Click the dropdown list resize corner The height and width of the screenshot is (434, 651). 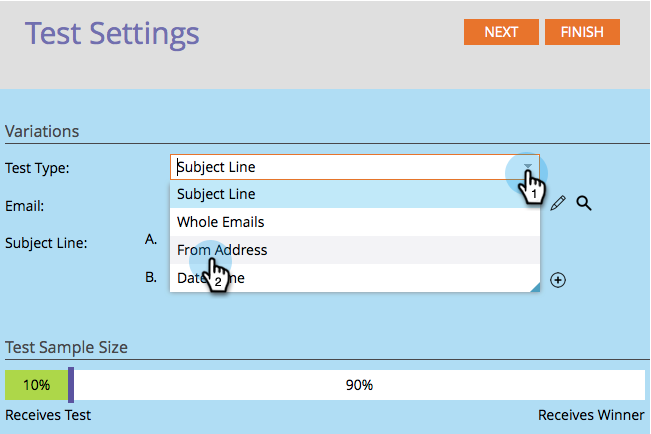point(535,287)
